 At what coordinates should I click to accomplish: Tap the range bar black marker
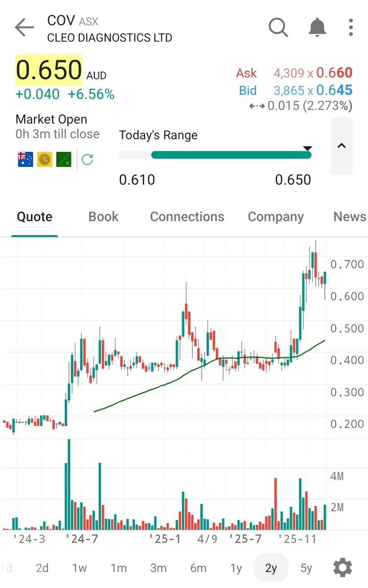[x=307, y=148]
